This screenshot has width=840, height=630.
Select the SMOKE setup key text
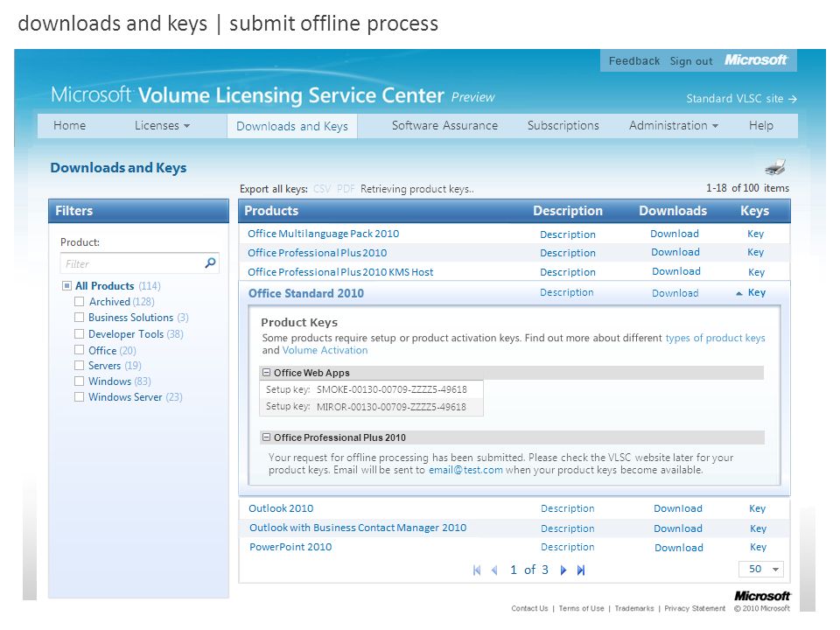[x=392, y=389]
